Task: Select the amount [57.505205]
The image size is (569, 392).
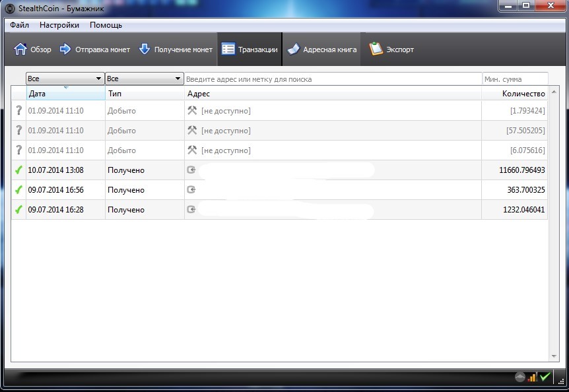Action: (525, 130)
